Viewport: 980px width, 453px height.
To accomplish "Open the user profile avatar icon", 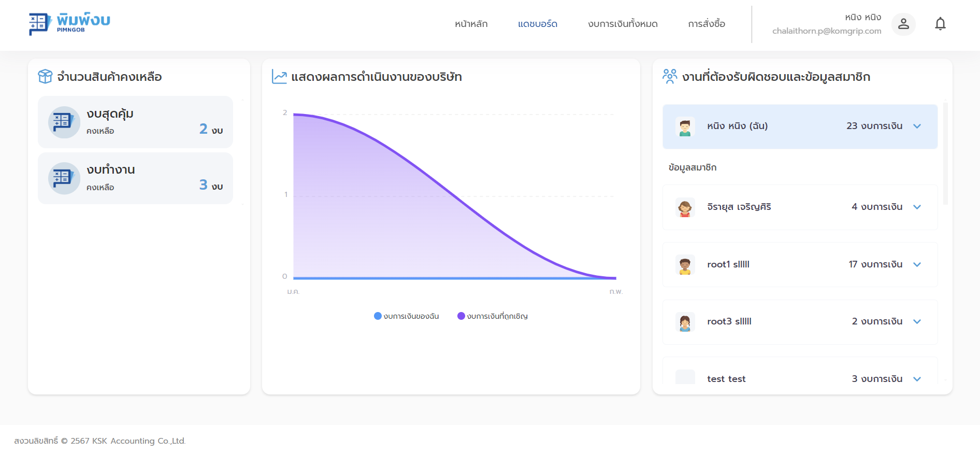I will (903, 24).
